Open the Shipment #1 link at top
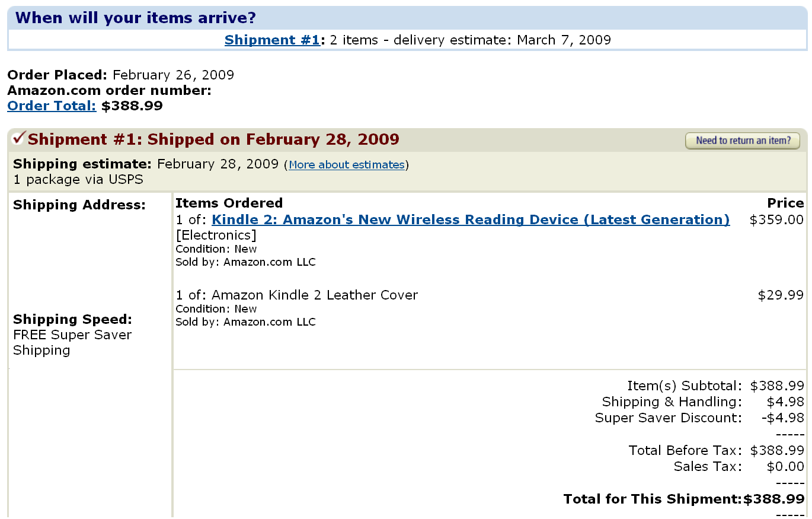Viewport: 812px width, 519px height. [272, 40]
